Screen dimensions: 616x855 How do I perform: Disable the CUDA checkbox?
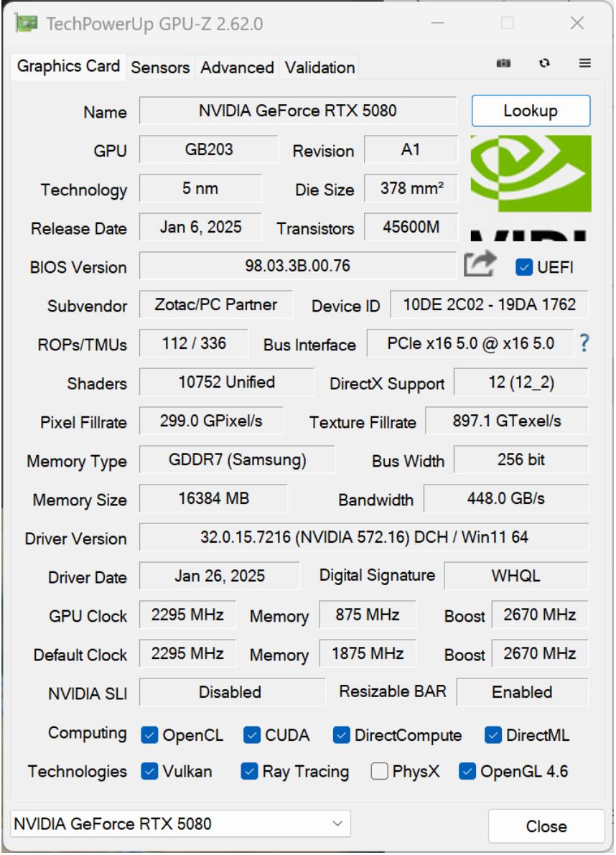pos(252,733)
